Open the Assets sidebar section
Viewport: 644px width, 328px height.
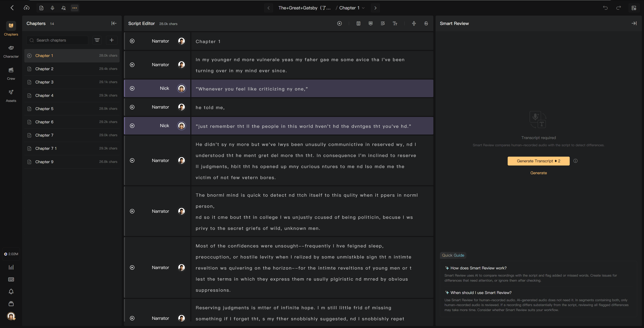pyautogui.click(x=11, y=96)
